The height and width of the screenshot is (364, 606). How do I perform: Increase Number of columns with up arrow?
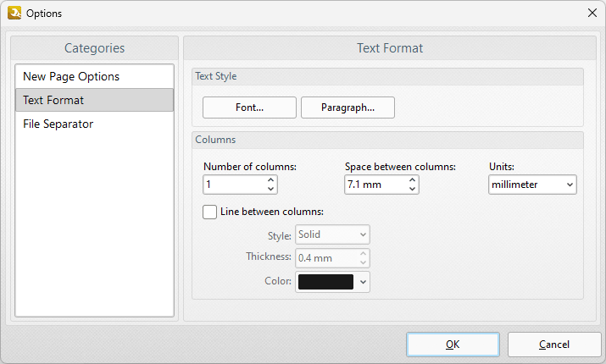point(271,180)
